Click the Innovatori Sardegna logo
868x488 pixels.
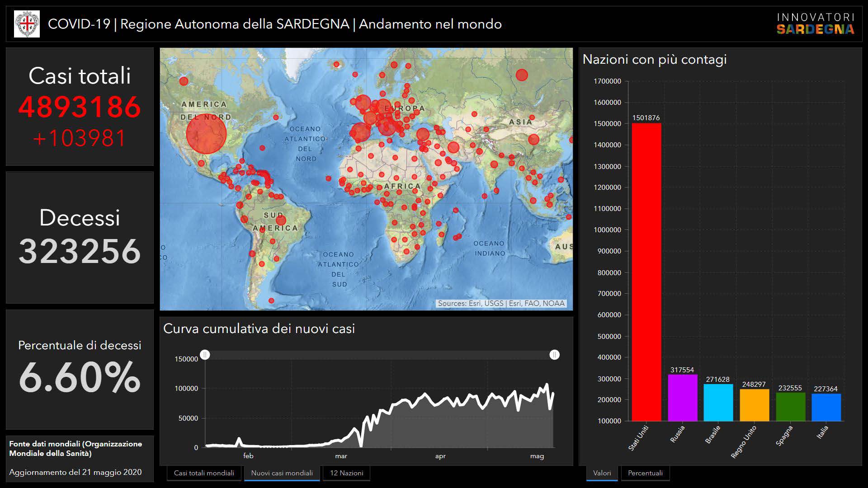[815, 24]
